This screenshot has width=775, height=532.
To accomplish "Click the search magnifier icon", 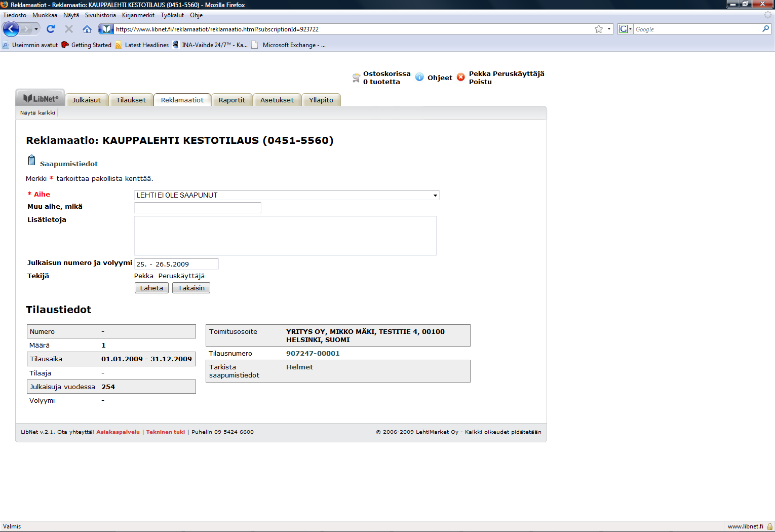I will [765, 29].
